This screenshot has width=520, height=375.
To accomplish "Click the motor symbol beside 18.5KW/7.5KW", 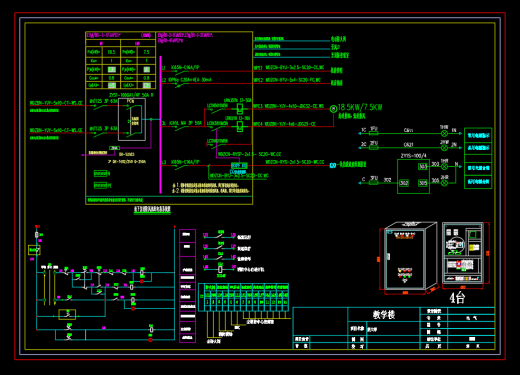I will [333, 109].
